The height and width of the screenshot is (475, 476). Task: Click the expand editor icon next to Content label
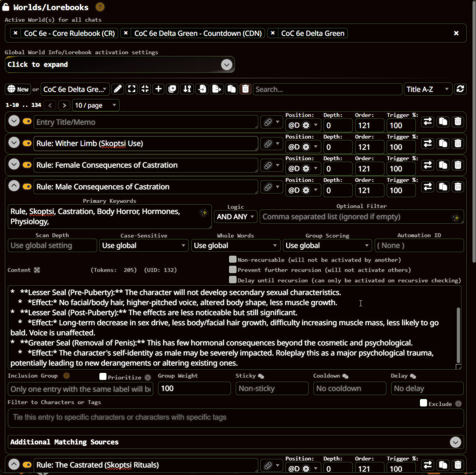(37, 270)
